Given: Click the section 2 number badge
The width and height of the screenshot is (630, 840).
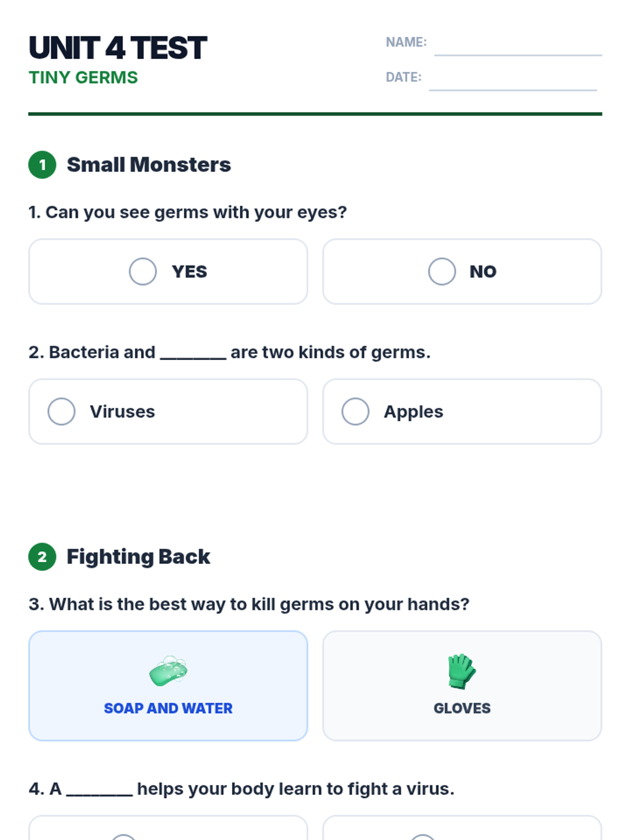Looking at the screenshot, I should (x=43, y=556).
